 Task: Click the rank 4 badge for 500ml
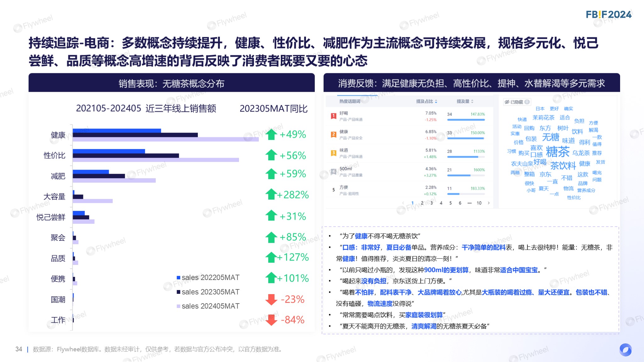point(334,172)
